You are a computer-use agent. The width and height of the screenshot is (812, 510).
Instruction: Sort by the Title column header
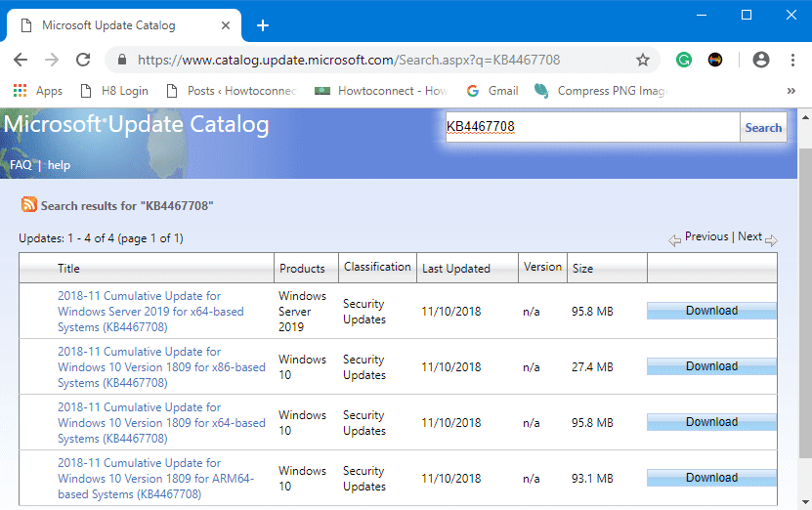pos(68,269)
